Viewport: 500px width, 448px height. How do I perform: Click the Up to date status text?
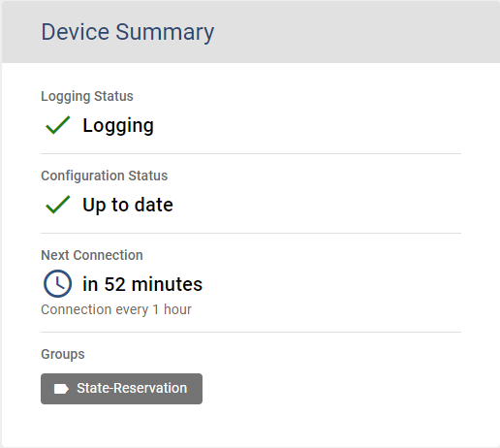[x=128, y=205]
